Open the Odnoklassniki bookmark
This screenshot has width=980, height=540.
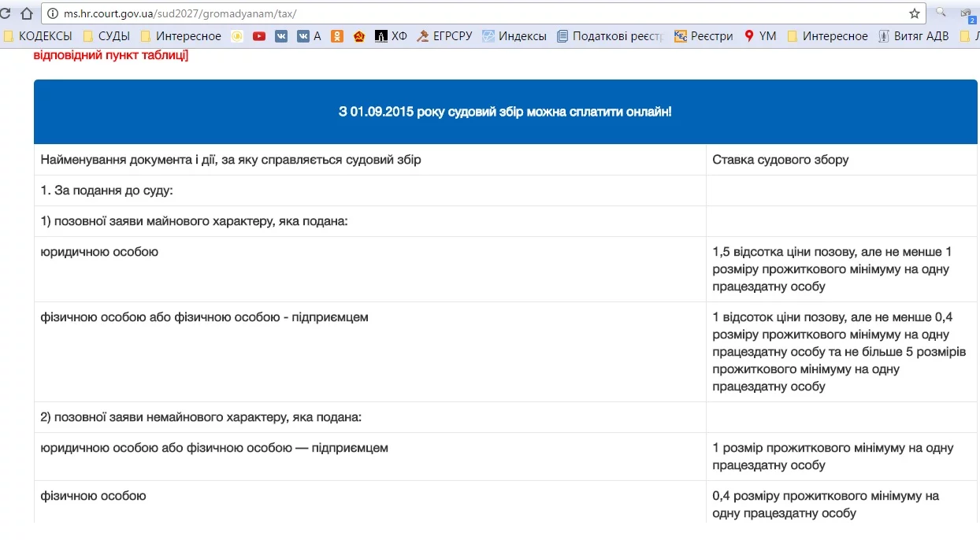[x=337, y=36]
